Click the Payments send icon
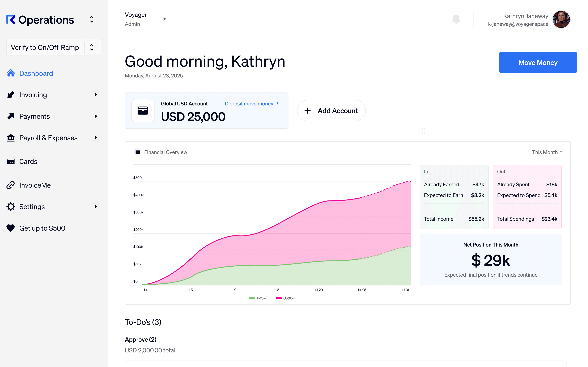Screen dimensions: 588x367 11,116
